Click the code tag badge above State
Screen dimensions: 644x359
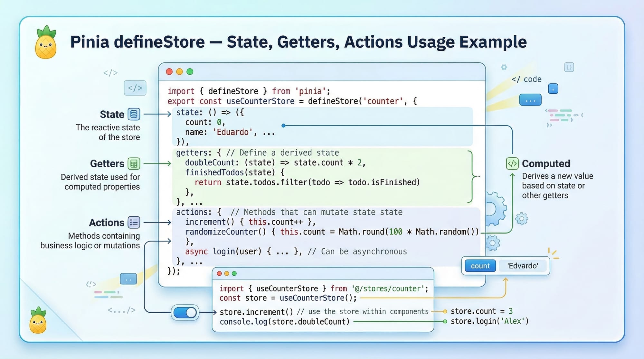click(x=135, y=88)
